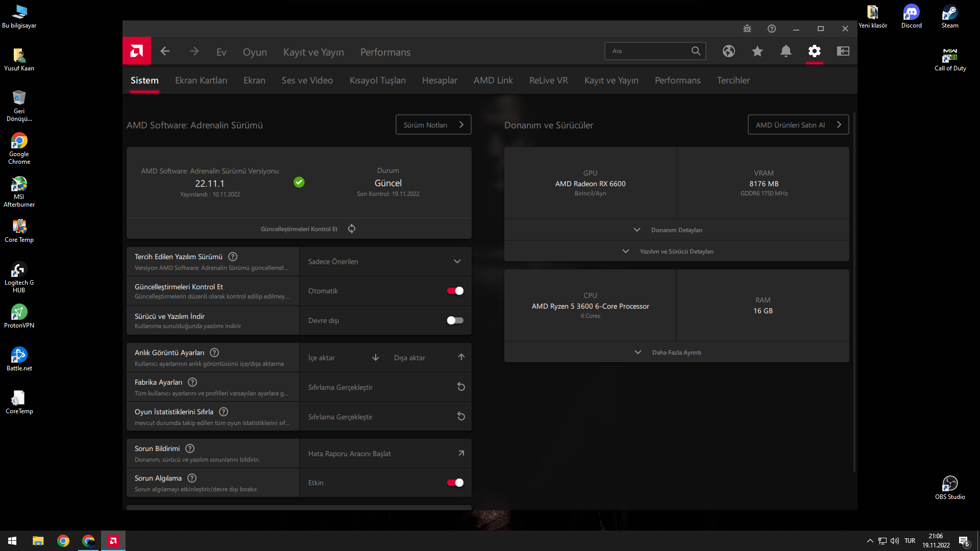Image resolution: width=980 pixels, height=551 pixels.
Task: Open the Performans top menu
Action: [385, 52]
